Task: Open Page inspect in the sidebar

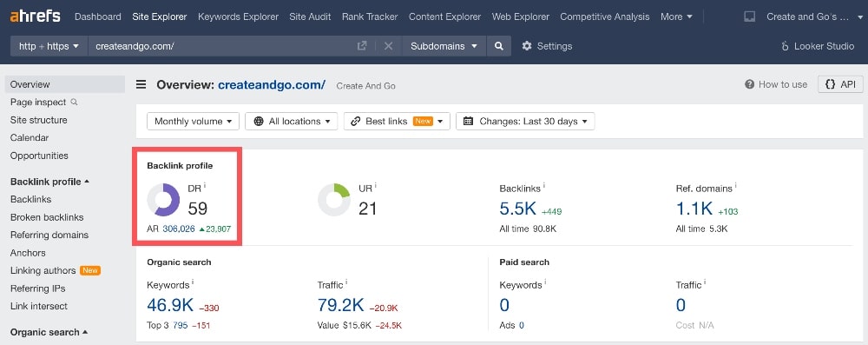Action: [37, 102]
